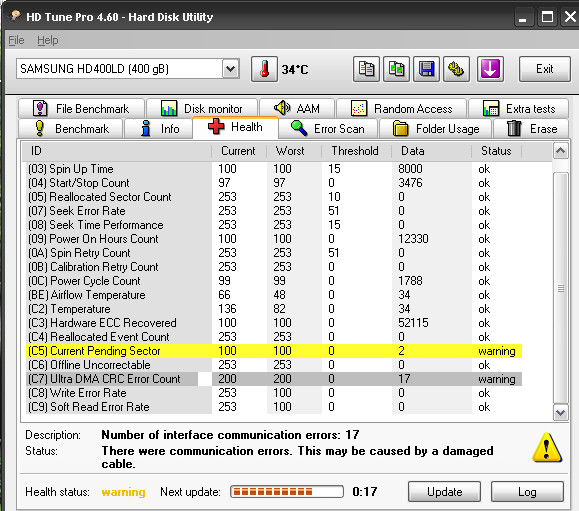Screen dimensions: 579x511
Task: Click the scrollbar down arrow
Action: pos(561,412)
